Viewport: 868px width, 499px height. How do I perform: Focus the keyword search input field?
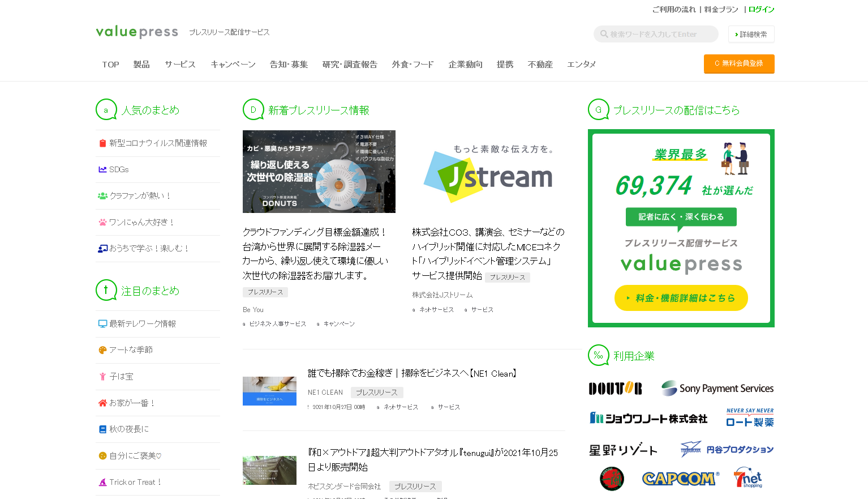coord(656,34)
